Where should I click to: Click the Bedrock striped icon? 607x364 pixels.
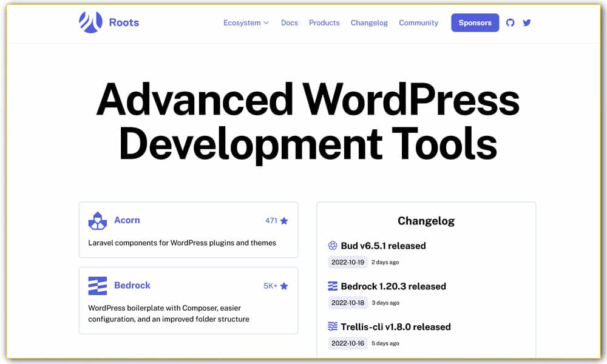[98, 286]
